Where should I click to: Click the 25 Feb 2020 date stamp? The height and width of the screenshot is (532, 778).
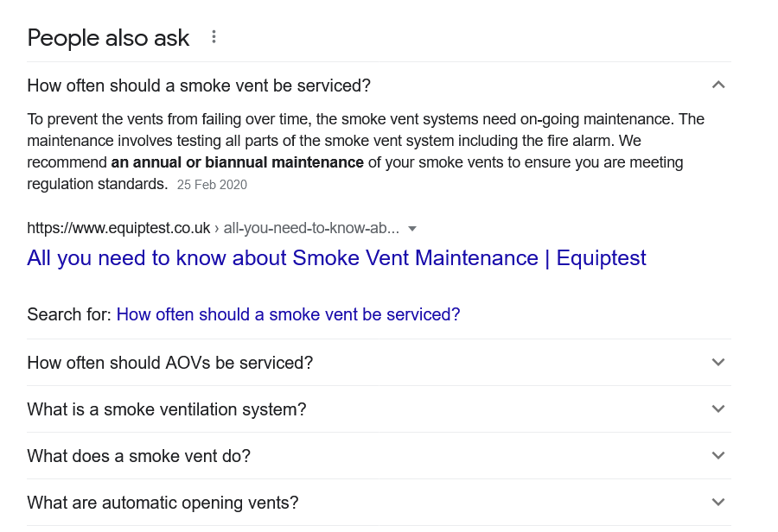click(x=212, y=185)
